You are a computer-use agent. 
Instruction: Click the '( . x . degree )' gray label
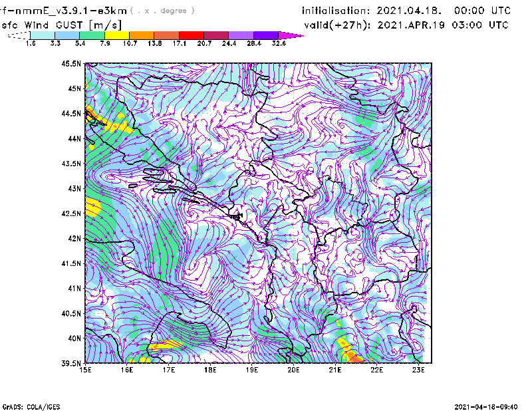(162, 11)
